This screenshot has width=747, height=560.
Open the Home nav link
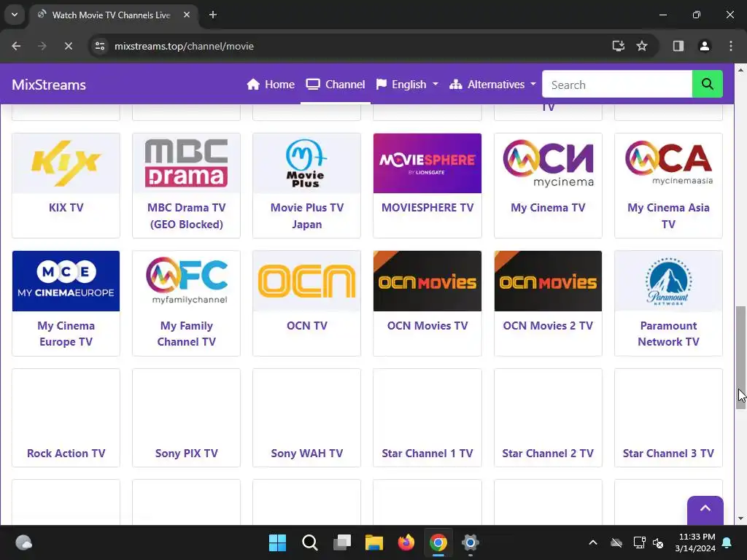pos(271,85)
